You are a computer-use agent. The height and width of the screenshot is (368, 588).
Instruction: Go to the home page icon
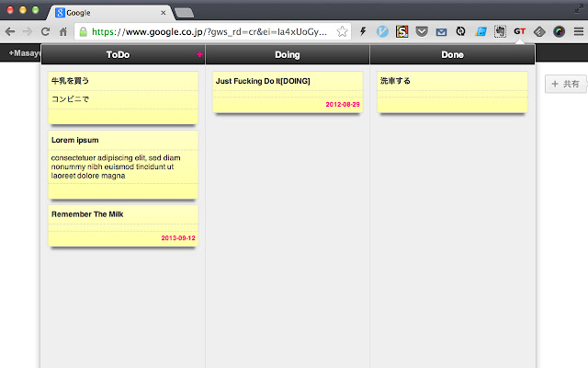pyautogui.click(x=63, y=31)
